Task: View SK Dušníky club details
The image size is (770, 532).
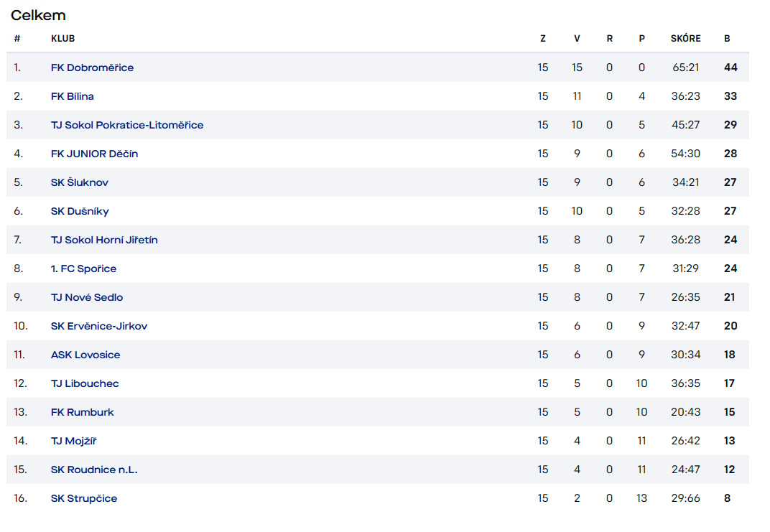Action: [x=80, y=211]
